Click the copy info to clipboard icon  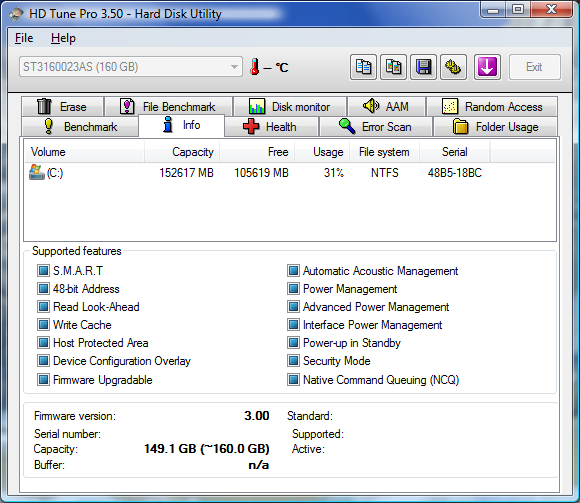(363, 67)
